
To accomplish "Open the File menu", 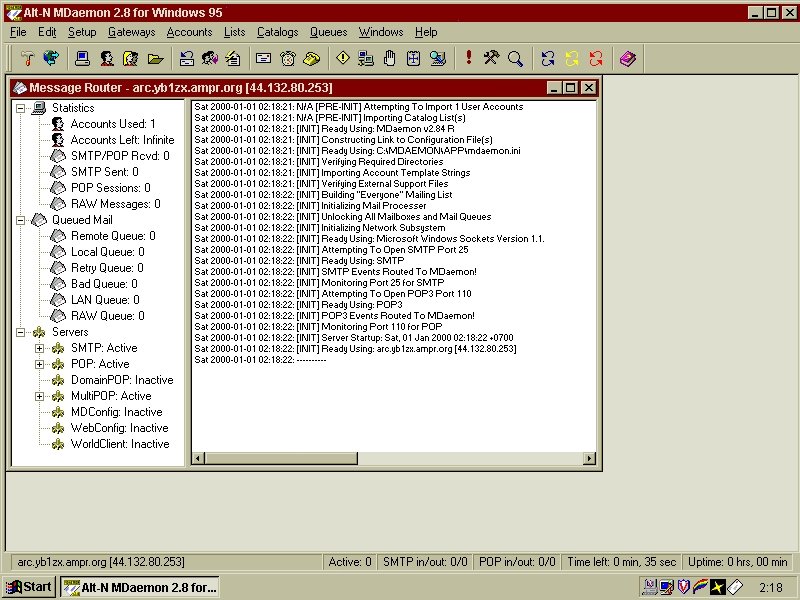I will [18, 32].
